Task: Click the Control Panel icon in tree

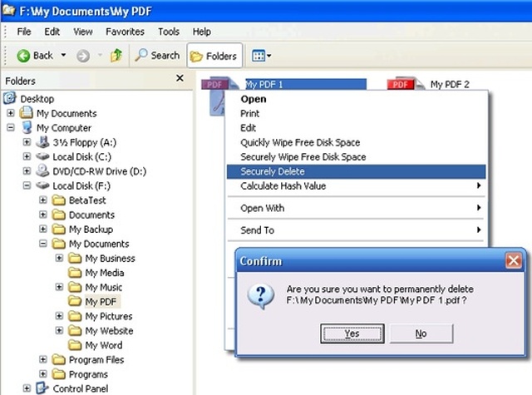Action: coord(42,388)
